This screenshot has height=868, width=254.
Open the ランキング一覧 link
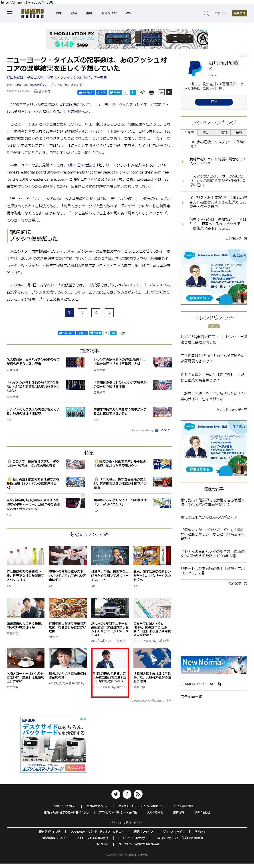[x=236, y=238]
